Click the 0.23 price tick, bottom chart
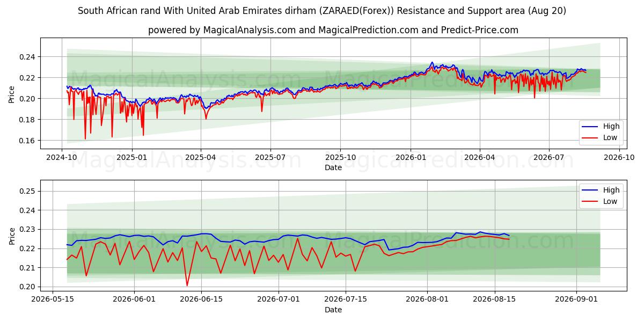The image size is (644, 322). 28,229
